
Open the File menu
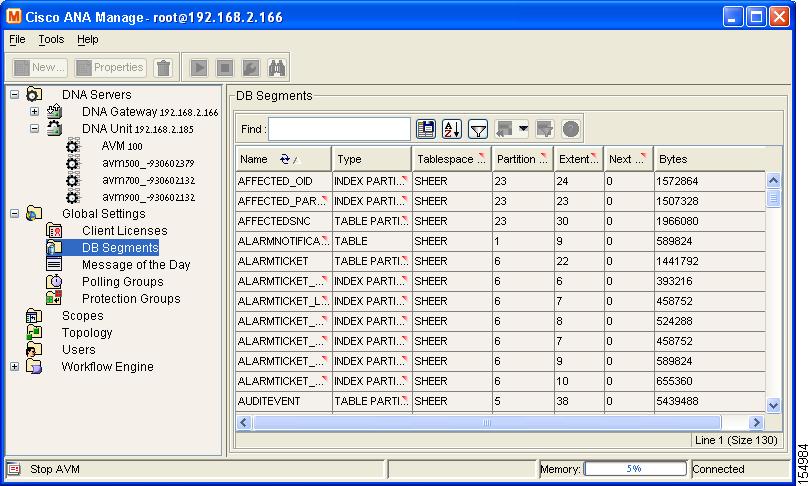17,39
